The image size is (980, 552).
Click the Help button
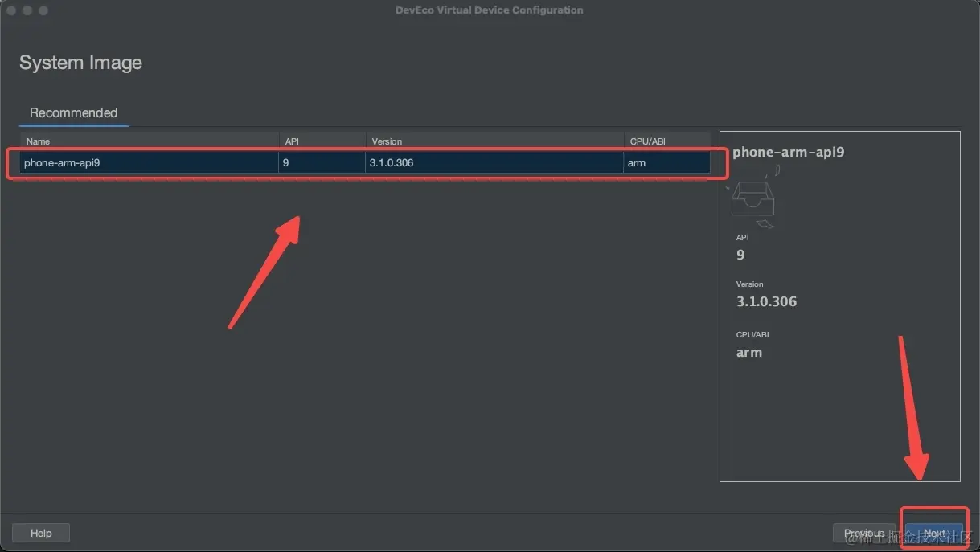[x=41, y=533]
